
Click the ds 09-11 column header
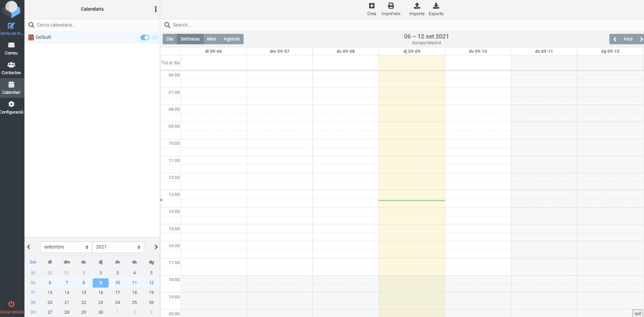[544, 51]
